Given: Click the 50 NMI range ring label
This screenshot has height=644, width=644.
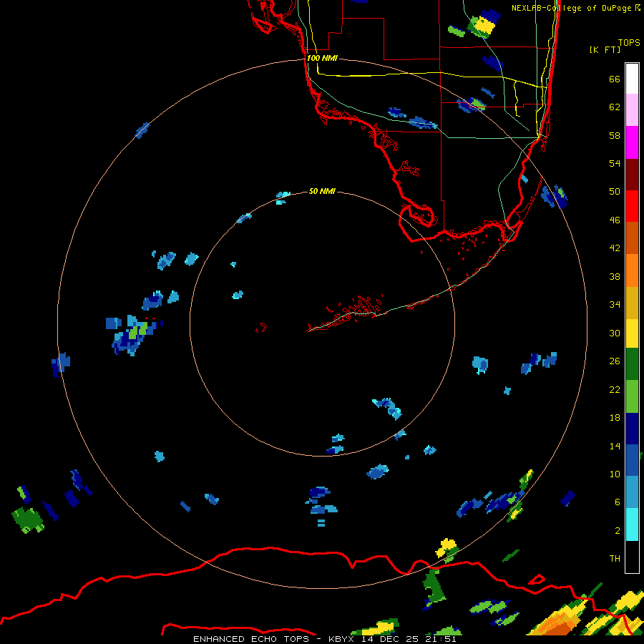Looking at the screenshot, I should coord(322,191).
